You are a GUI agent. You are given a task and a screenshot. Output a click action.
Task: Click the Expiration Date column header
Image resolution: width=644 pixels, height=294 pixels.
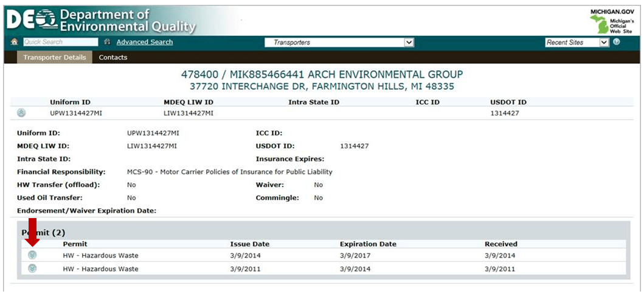tap(368, 244)
